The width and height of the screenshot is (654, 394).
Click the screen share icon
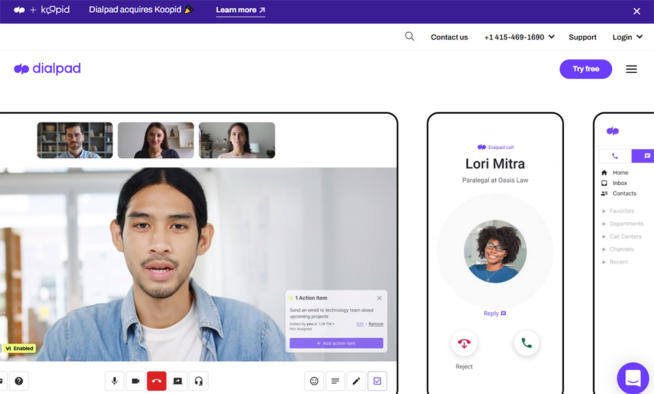coord(178,381)
